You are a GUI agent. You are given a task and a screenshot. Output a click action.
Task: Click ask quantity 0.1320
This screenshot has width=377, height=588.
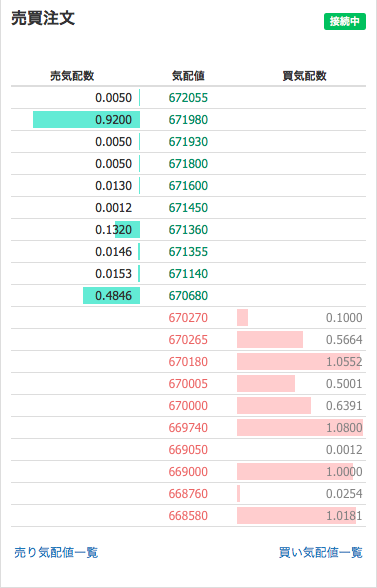114,230
